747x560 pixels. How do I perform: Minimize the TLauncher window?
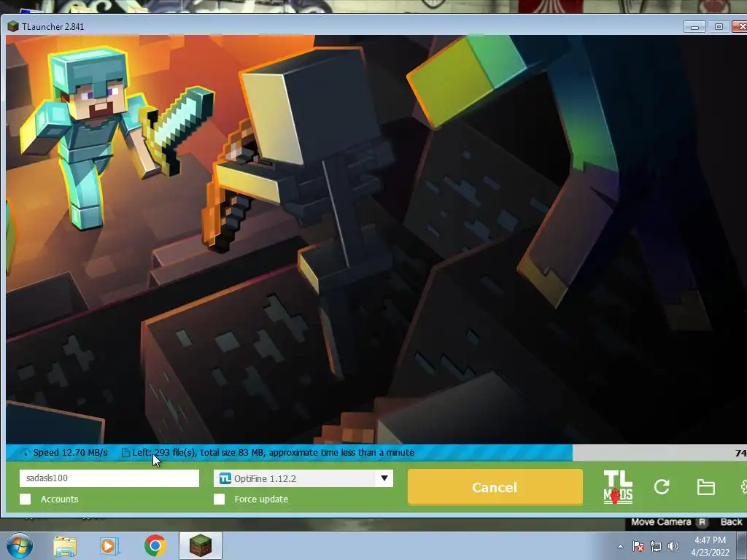(x=694, y=27)
